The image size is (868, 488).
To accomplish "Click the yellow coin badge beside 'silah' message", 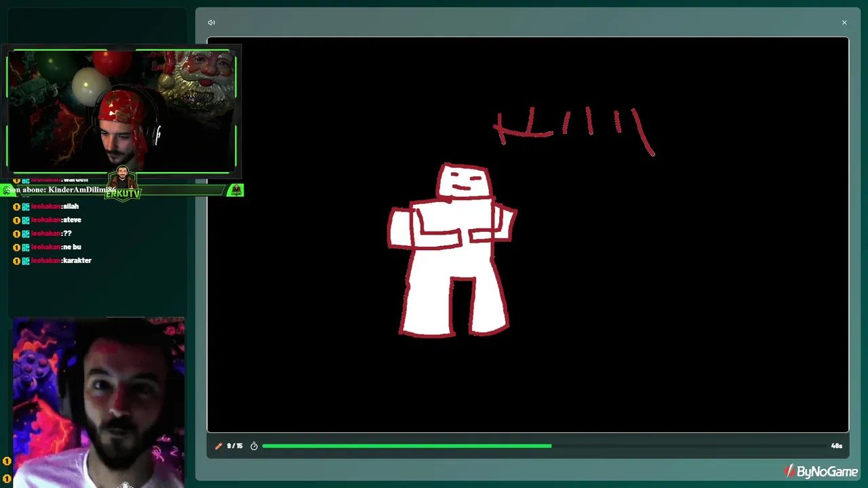I will tap(17, 207).
